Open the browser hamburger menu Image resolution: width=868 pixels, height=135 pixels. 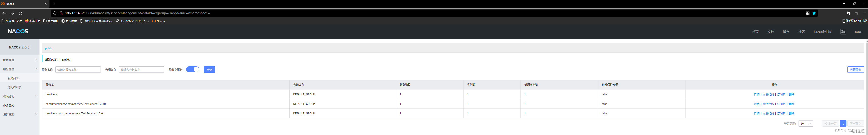(865, 13)
